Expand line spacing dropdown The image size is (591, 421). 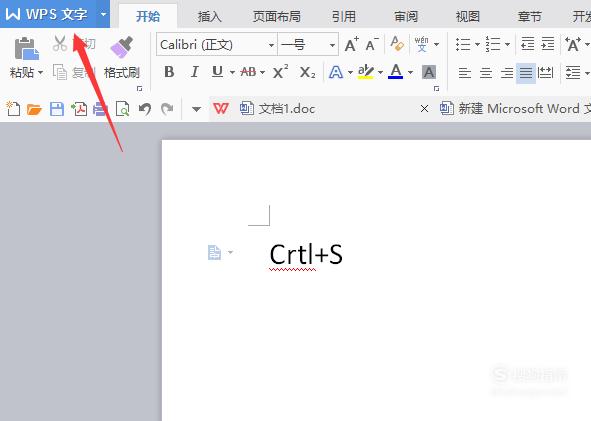(586, 72)
